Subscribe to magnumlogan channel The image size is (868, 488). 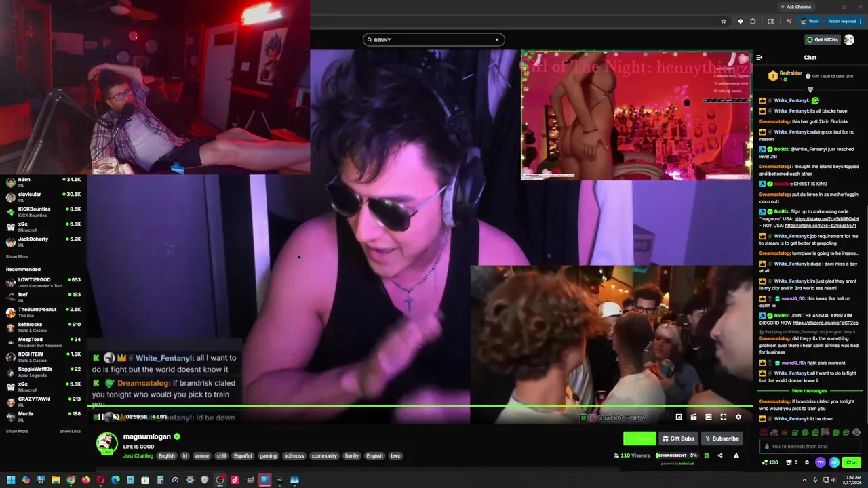721,439
